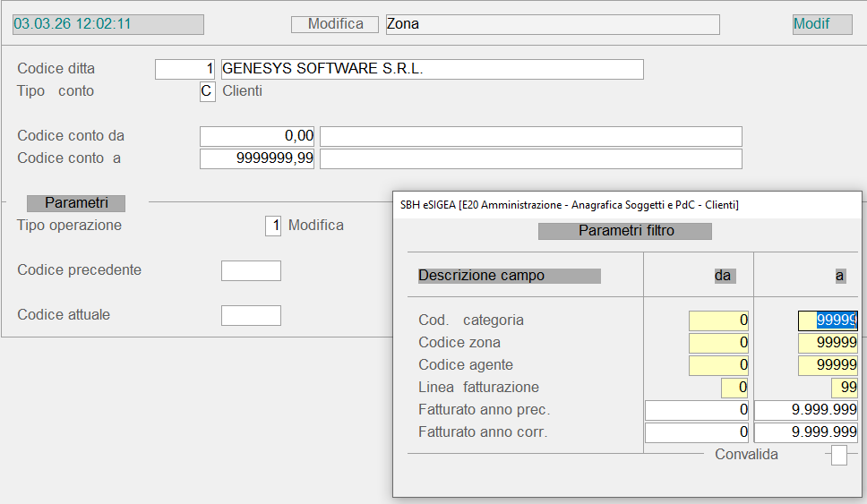This screenshot has height=504, width=867.
Task: Focus the Linea fatturazione 'da' field
Action: tap(734, 388)
